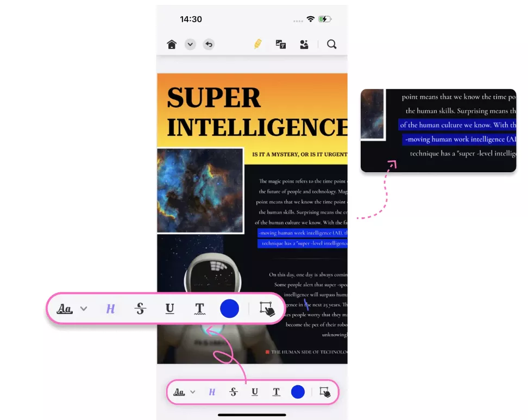Select the squiggly underline T tool
Screen dimensions: 528x420
pyautogui.click(x=199, y=309)
